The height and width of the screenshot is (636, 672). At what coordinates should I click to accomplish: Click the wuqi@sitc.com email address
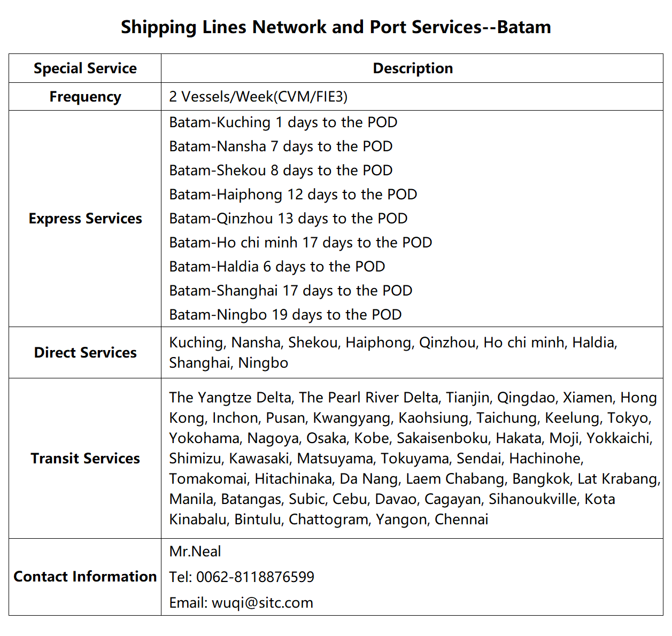(x=262, y=603)
